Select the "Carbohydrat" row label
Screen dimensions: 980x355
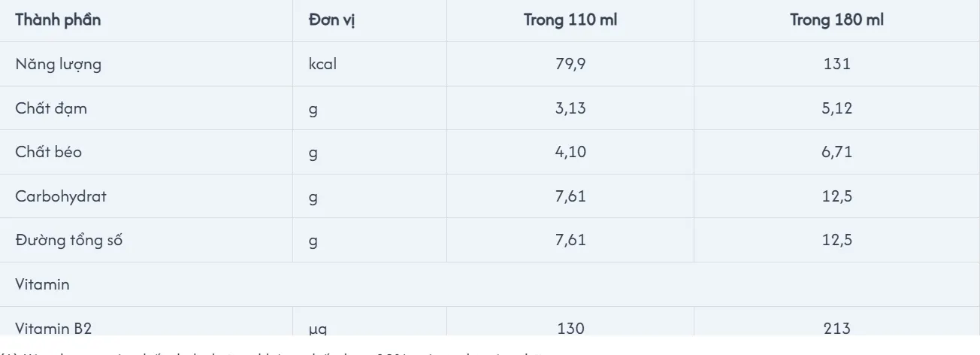60,196
